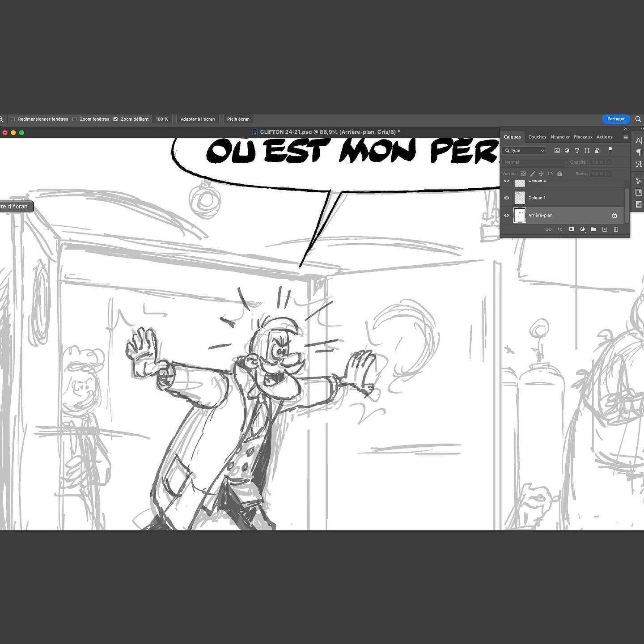Click the 100 % zoom button
Viewport: 644px width, 644px height.
162,119
